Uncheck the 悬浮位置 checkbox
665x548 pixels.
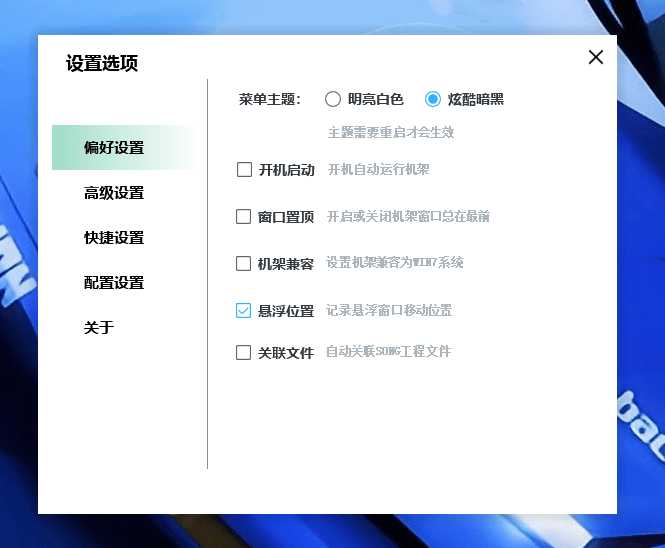point(243,310)
